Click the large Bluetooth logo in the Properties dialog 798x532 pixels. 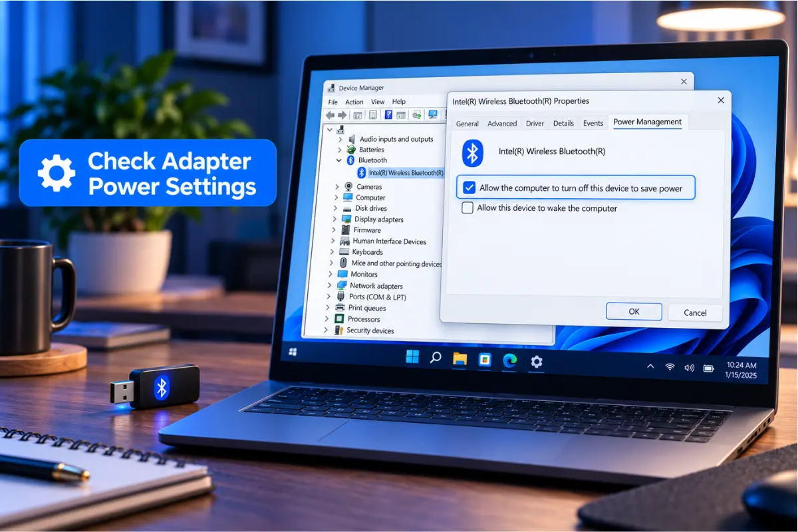tap(472, 153)
